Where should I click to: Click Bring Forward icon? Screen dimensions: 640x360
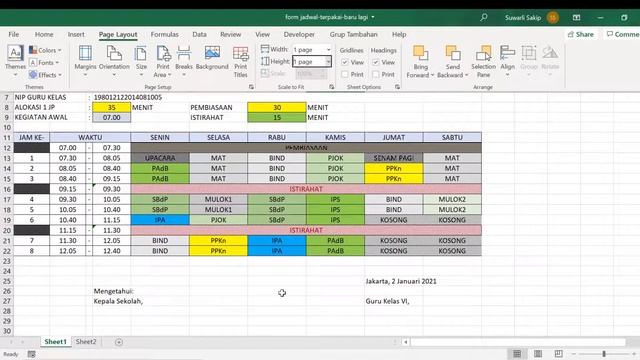point(420,54)
